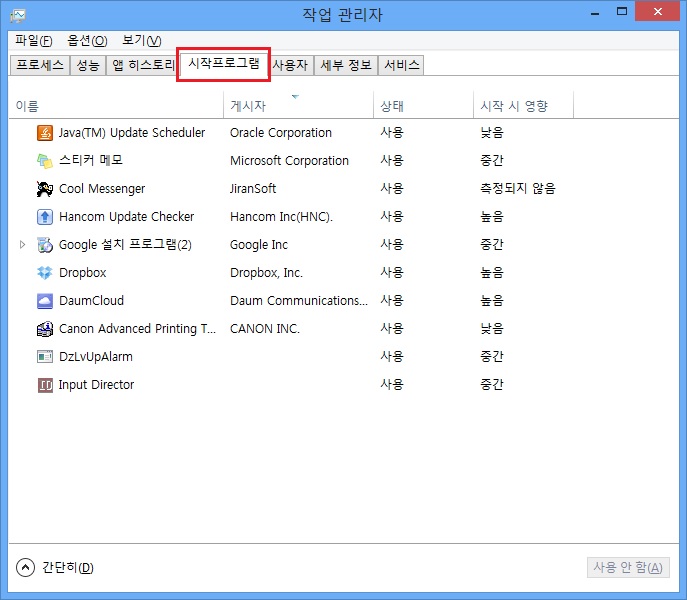
Task: Click publisher Daum Communications...
Action: point(299,301)
